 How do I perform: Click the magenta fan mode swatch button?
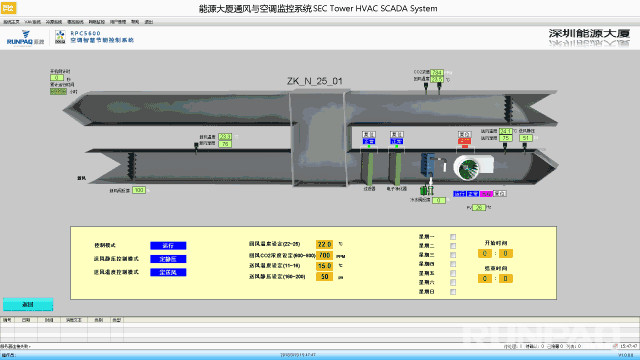486,193
